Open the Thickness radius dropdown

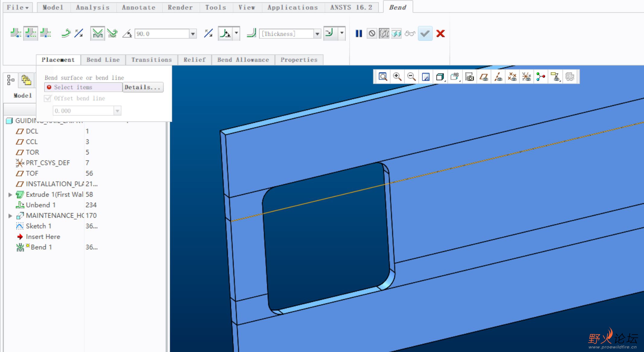pyautogui.click(x=317, y=34)
